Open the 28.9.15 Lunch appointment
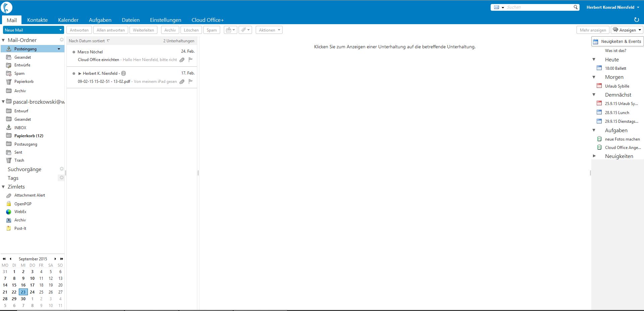This screenshot has height=311, width=644. tap(617, 113)
